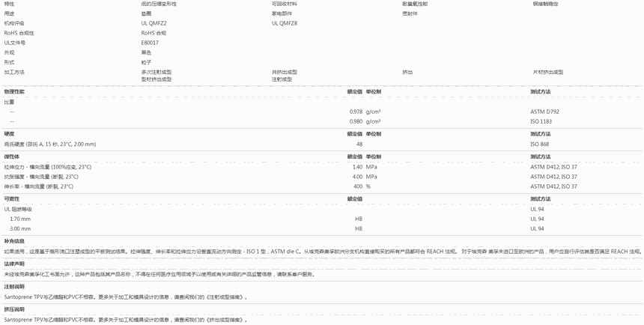The image size is (644, 325).
Task: Click the 伸长率 400 value
Action: pos(357,186)
